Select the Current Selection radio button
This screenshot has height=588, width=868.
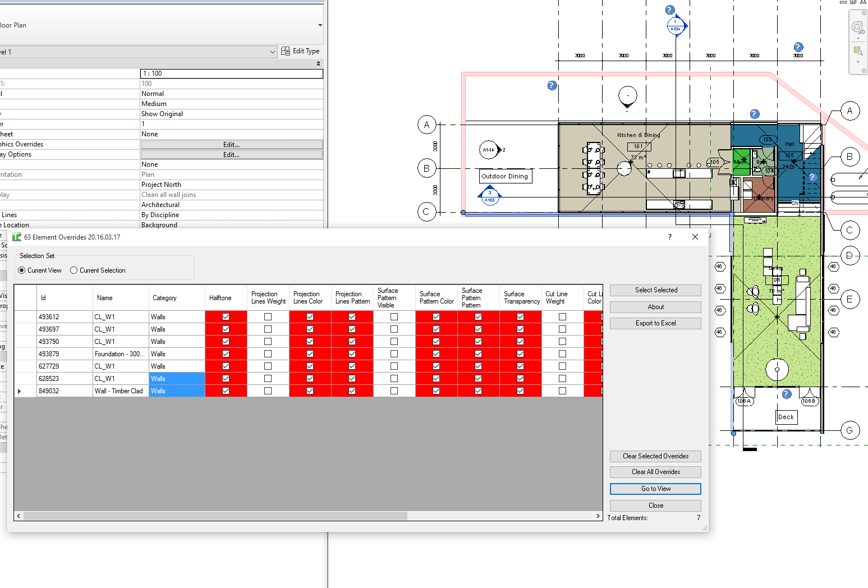[74, 270]
